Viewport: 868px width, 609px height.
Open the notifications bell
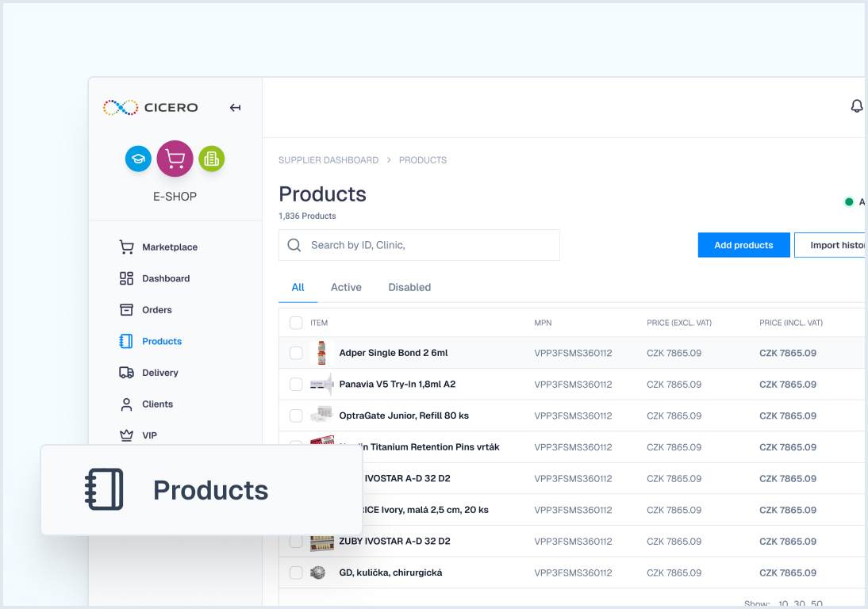(857, 105)
